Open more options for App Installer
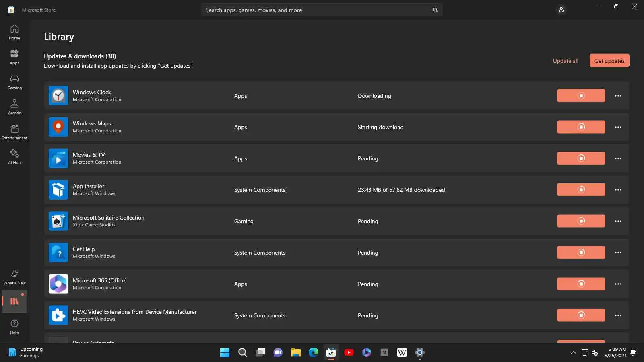The width and height of the screenshot is (644, 362). tap(618, 190)
